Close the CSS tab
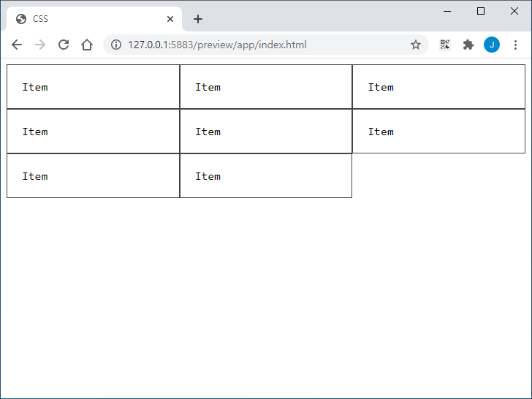532x399 pixels. click(x=170, y=19)
